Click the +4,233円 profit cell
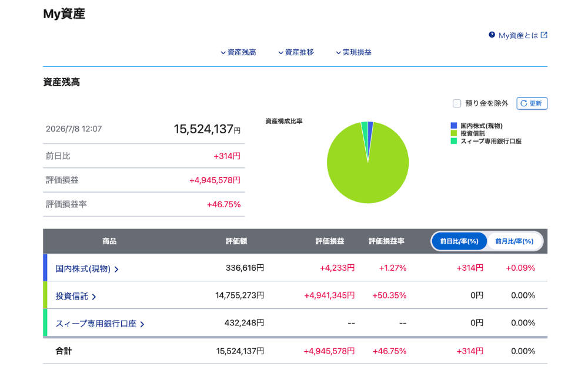 [337, 268]
